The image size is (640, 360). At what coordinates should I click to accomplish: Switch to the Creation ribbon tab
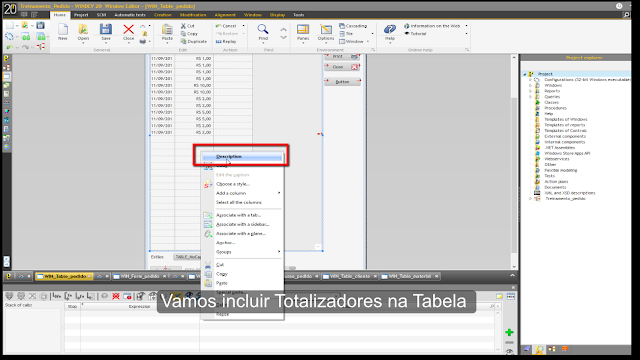pos(162,15)
